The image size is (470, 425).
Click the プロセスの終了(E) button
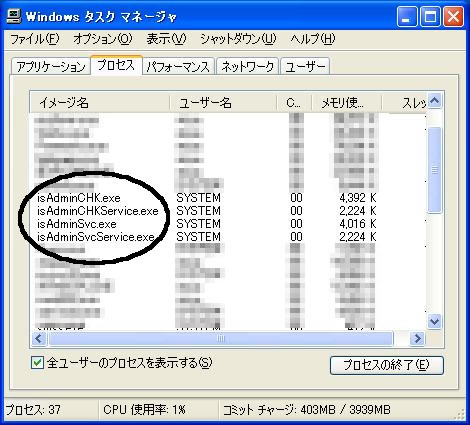(387, 365)
